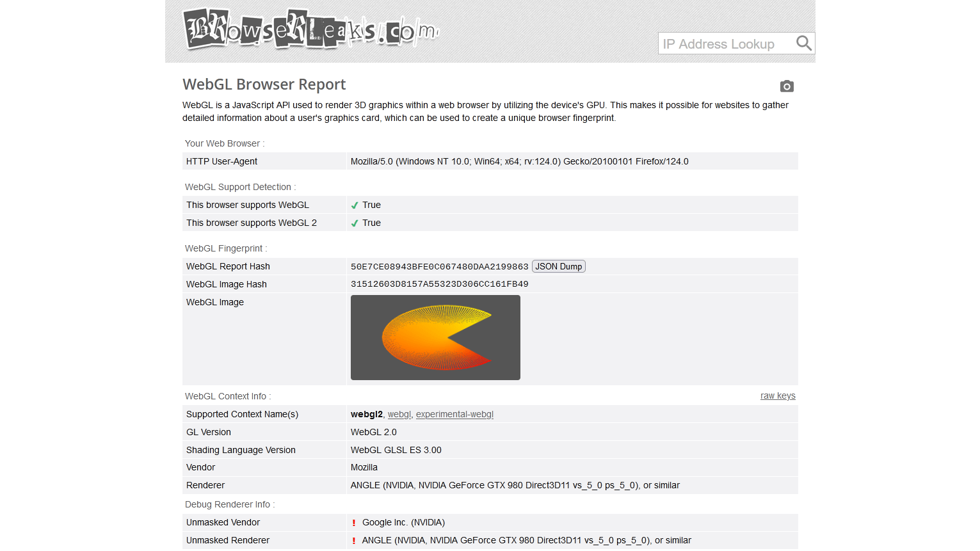
Task: Click the search magnifier icon
Action: [804, 44]
